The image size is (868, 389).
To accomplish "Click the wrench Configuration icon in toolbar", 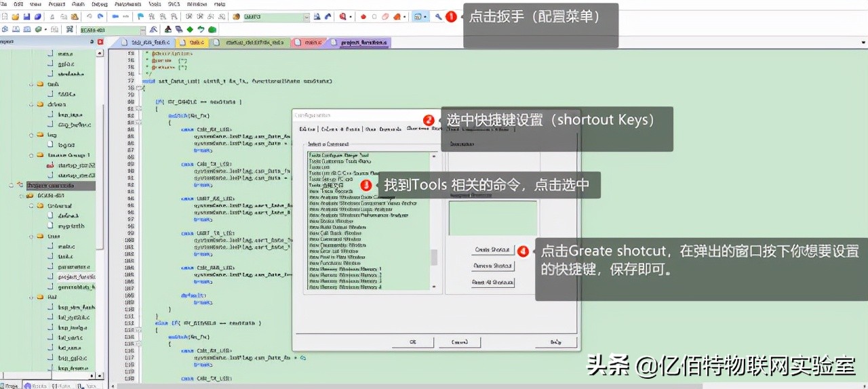I will [x=438, y=16].
